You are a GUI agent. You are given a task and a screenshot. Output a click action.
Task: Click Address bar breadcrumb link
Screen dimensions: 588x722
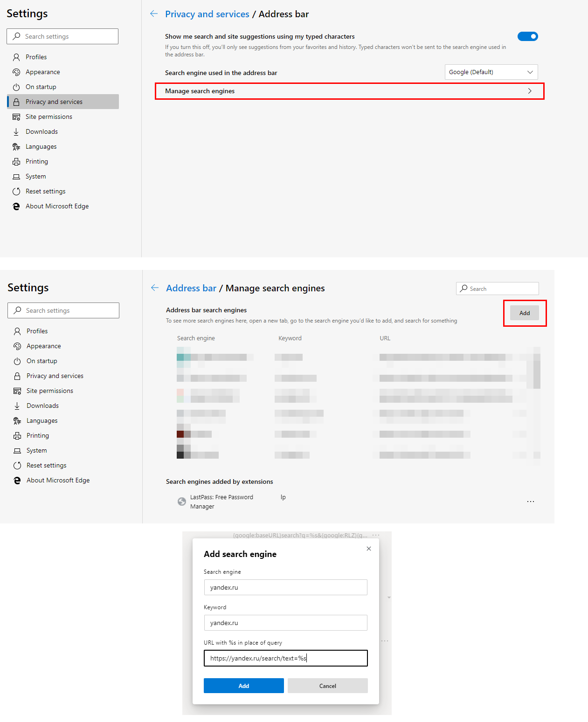point(191,288)
